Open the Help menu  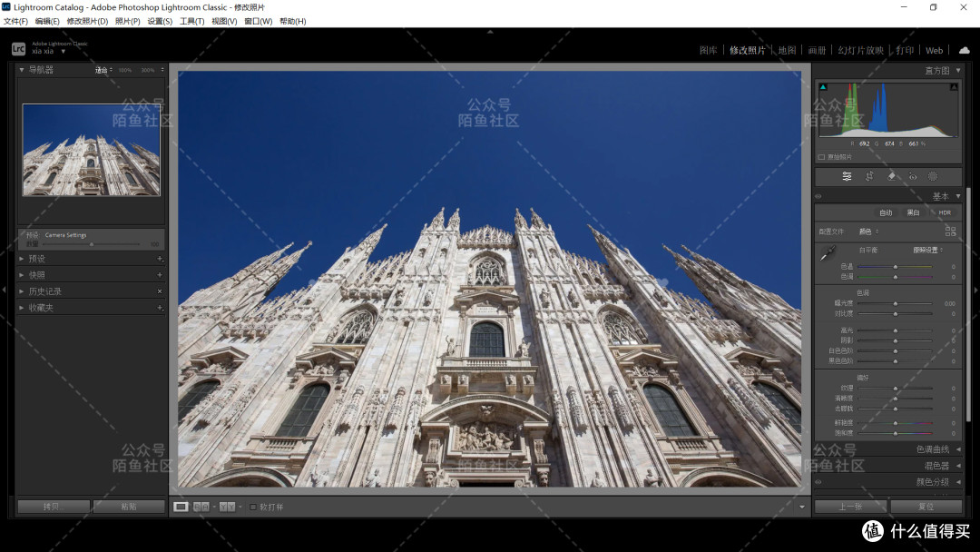(x=293, y=21)
